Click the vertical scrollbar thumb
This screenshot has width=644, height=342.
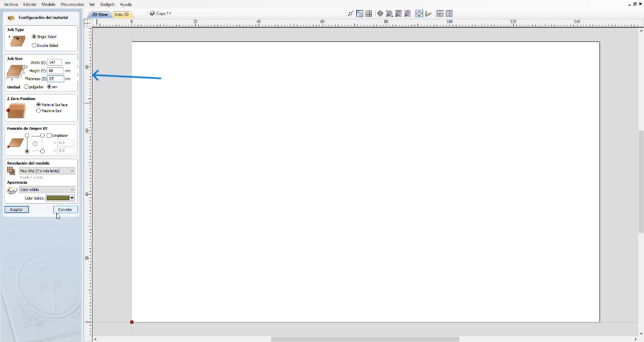click(641, 181)
